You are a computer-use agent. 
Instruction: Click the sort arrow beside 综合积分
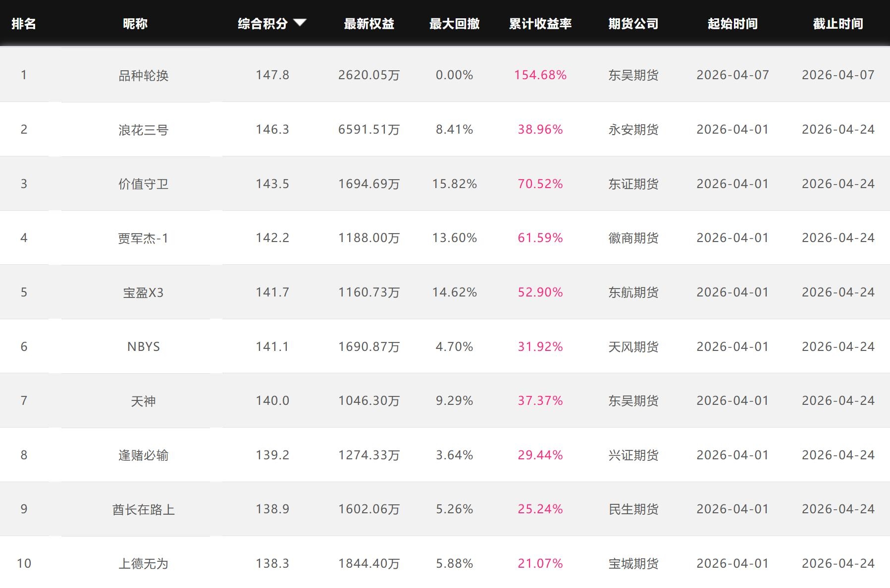point(300,22)
